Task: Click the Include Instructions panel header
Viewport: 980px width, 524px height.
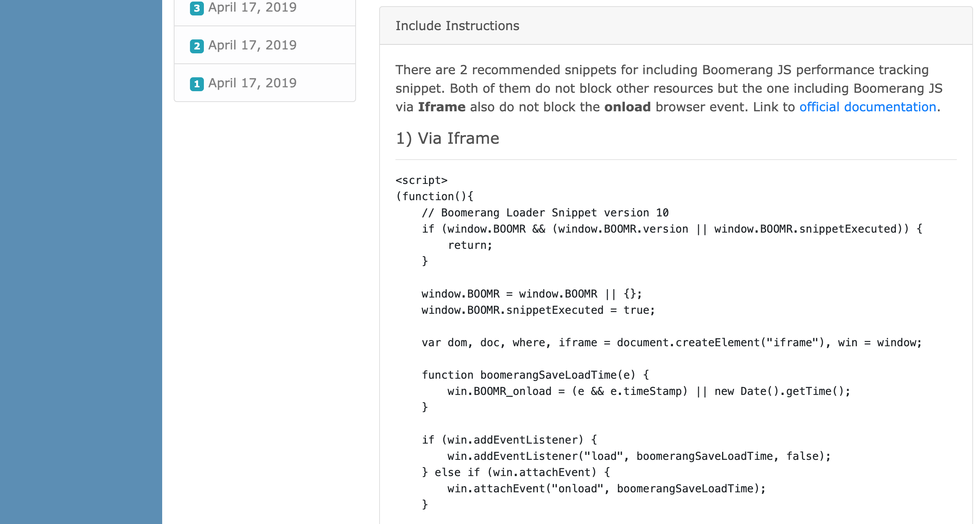Action: point(457,26)
